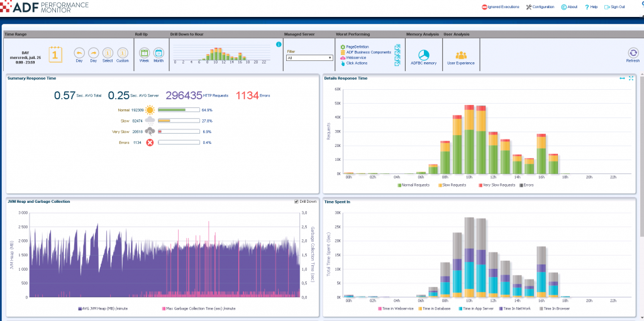Image resolution: width=644 pixels, height=321 pixels.
Task: Go to the next day arrow
Action: (x=93, y=53)
